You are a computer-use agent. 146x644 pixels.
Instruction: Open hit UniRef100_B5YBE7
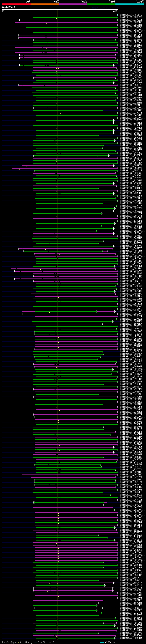[x=131, y=324]
